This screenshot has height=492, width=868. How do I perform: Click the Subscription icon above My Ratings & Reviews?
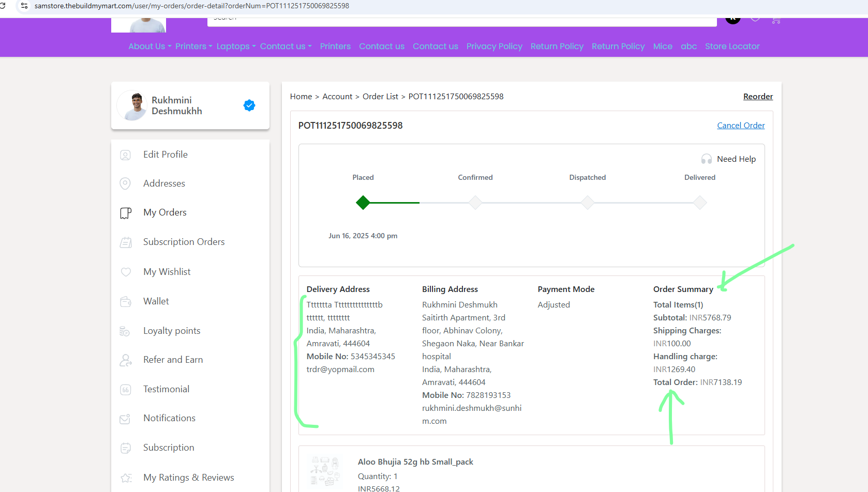[x=126, y=448]
